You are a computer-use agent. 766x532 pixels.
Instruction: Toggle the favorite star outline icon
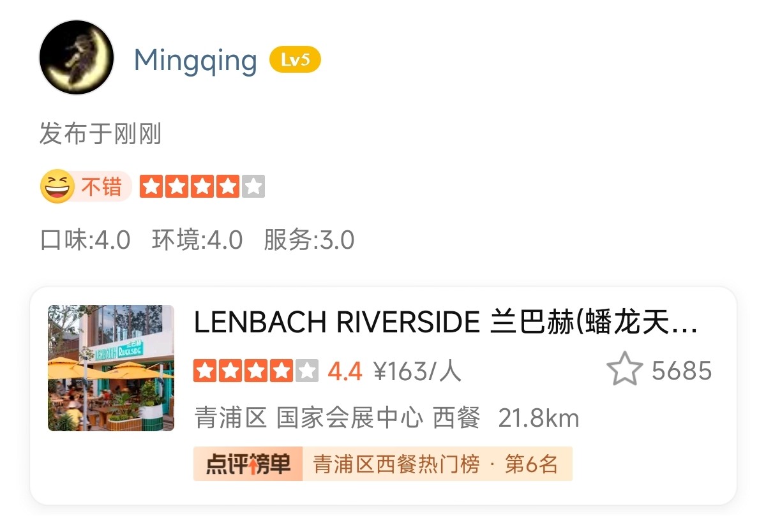point(624,369)
